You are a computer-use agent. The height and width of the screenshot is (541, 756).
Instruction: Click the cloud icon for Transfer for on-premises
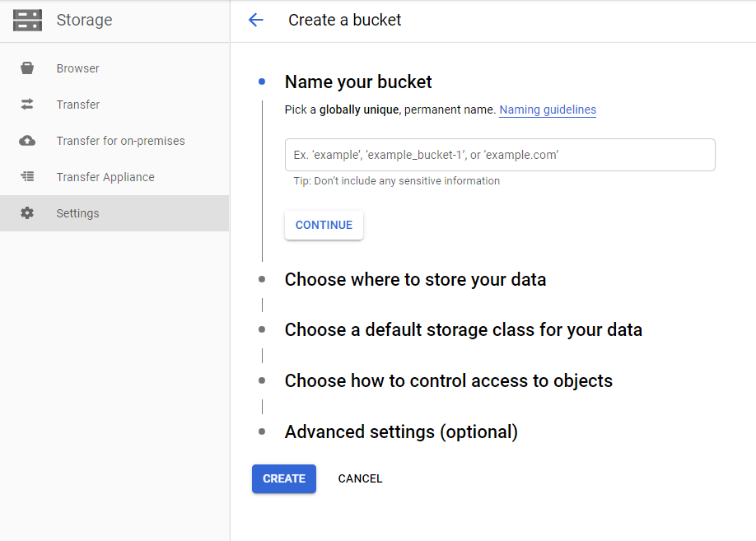[x=27, y=141]
